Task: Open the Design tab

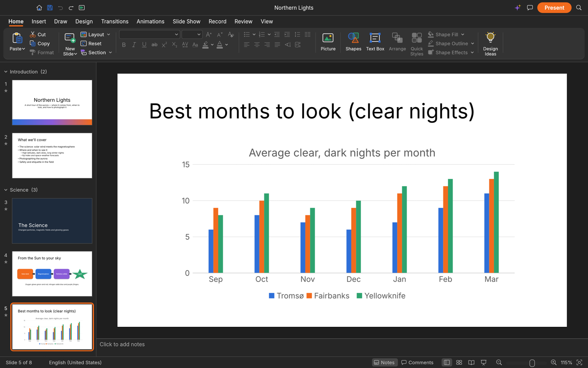Action: (84, 21)
